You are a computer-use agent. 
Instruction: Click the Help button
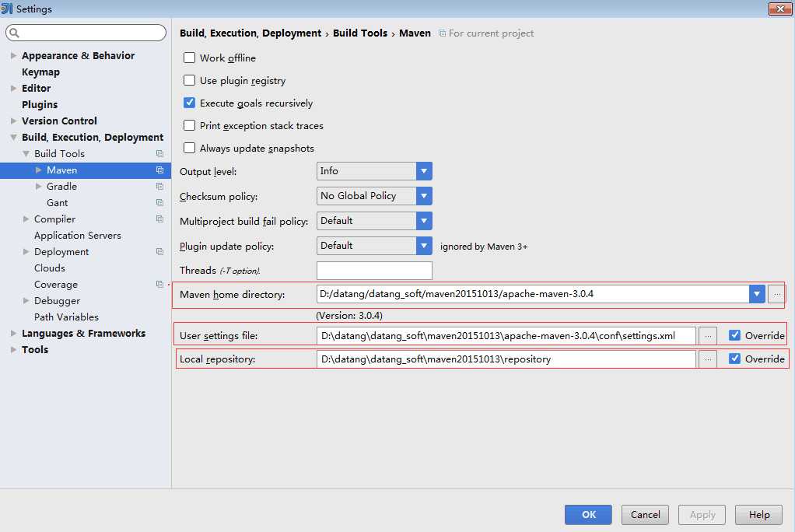(759, 515)
